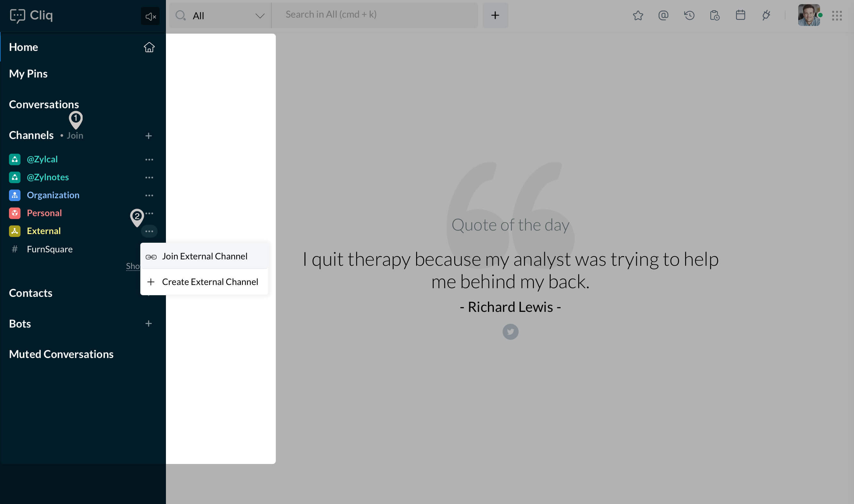Open the user profile avatar
Screen dimensions: 854x504
click(x=809, y=15)
